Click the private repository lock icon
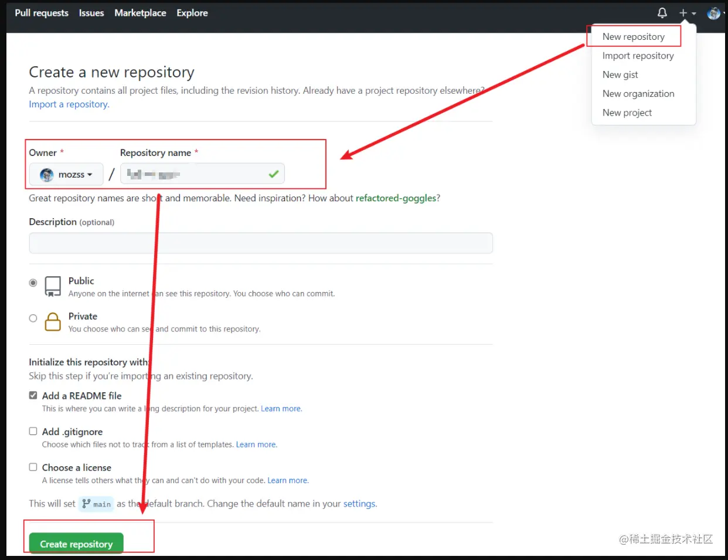 pos(53,322)
